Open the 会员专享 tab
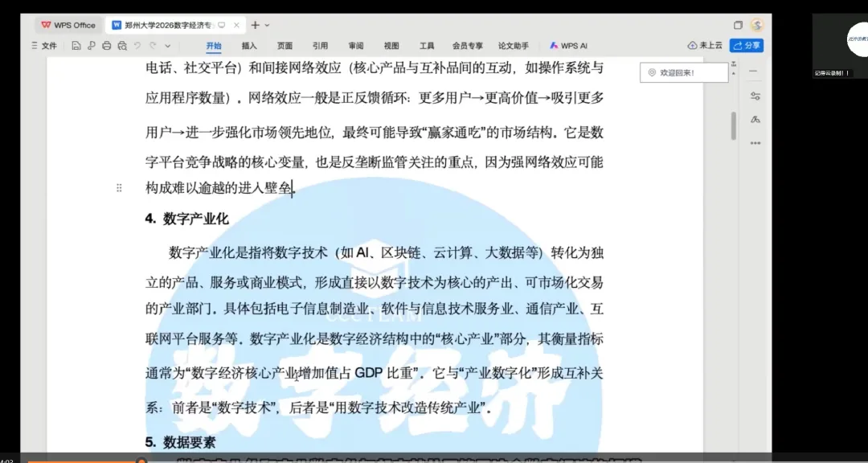This screenshot has height=463, width=868. (468, 46)
